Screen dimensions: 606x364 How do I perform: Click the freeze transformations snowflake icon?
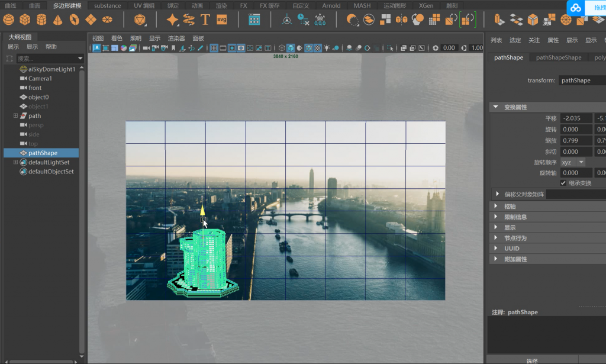click(320, 20)
